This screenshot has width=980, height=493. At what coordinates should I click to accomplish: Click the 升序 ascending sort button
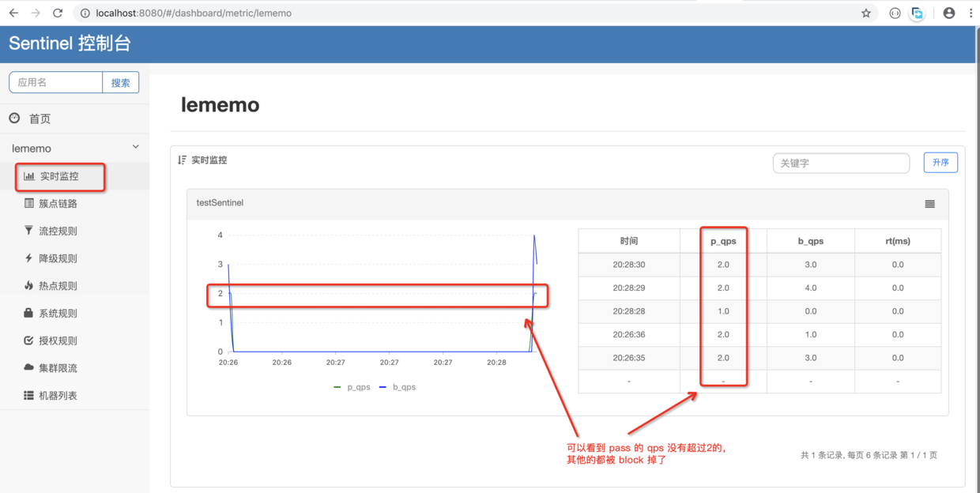(940, 163)
